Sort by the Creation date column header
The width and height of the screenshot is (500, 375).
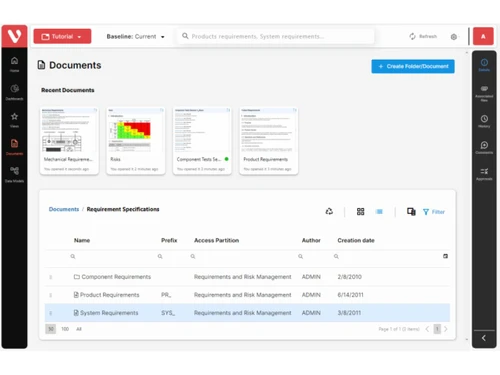(356, 240)
